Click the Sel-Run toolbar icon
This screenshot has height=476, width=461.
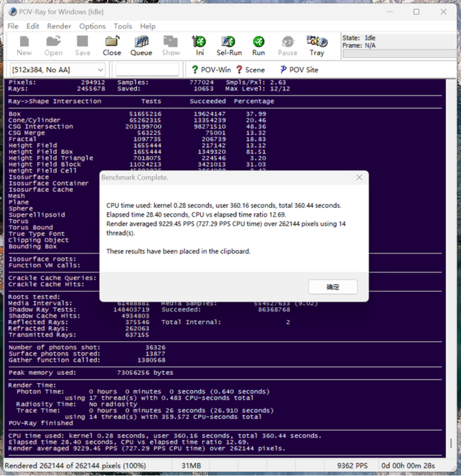pyautogui.click(x=229, y=46)
